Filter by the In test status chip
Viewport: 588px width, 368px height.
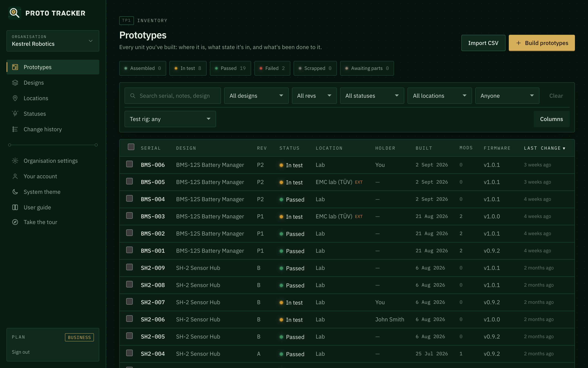[188, 68]
